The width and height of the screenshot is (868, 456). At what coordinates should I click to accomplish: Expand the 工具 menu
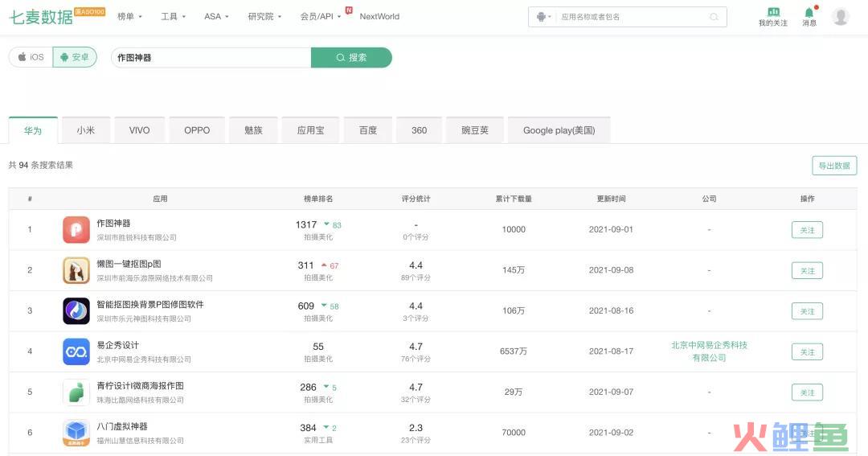[173, 17]
